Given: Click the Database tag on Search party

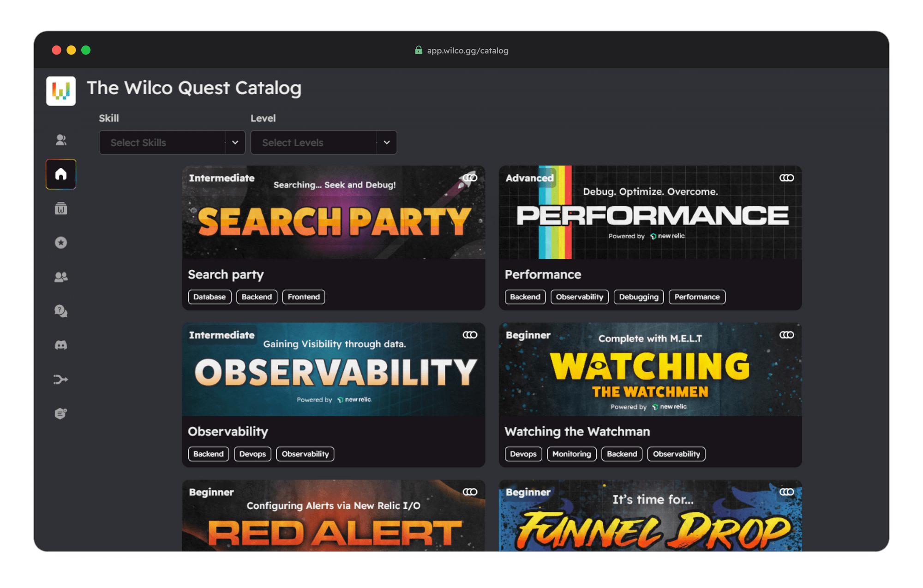Looking at the screenshot, I should pyautogui.click(x=210, y=297).
